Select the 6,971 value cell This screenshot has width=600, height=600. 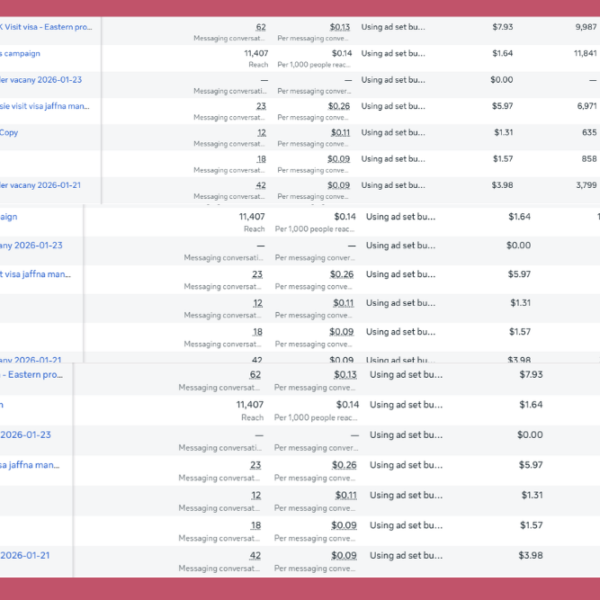pyautogui.click(x=584, y=105)
